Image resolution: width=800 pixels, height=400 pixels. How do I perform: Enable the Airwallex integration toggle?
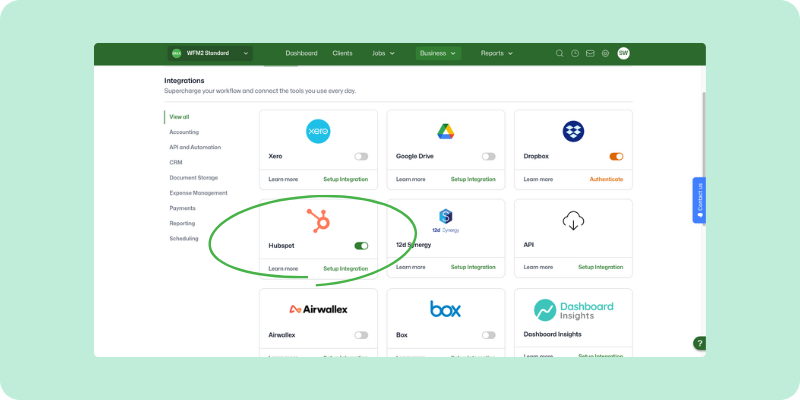361,335
